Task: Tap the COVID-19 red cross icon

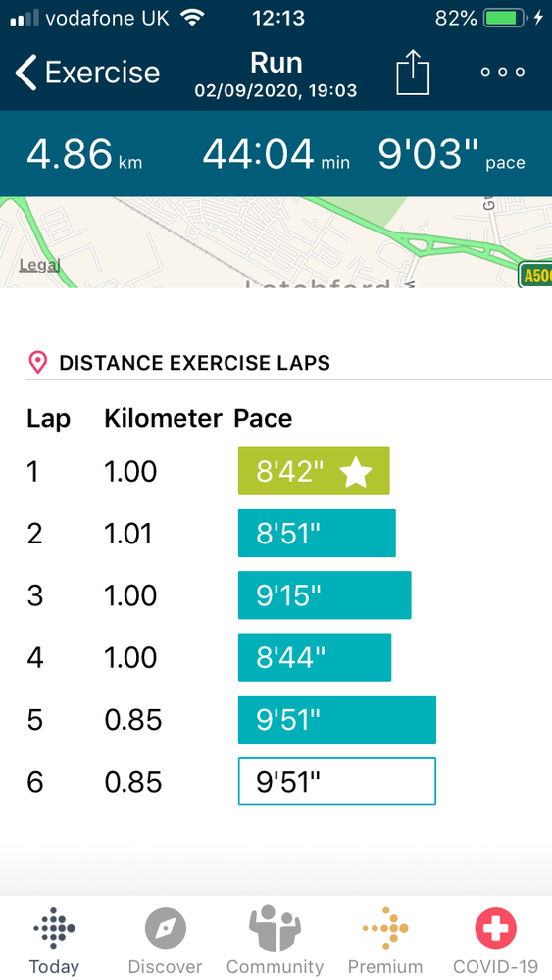Action: coord(496,928)
